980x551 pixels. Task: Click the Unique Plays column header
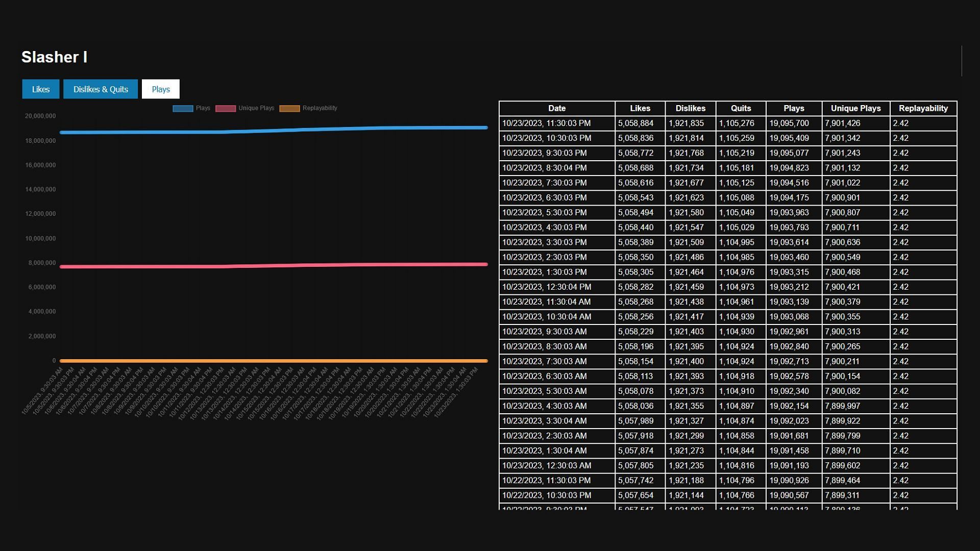click(x=856, y=109)
